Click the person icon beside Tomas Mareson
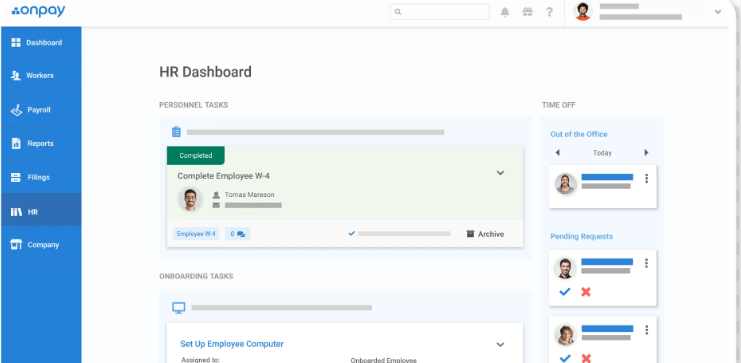Image resolution: width=741 pixels, height=363 pixels. [x=216, y=195]
